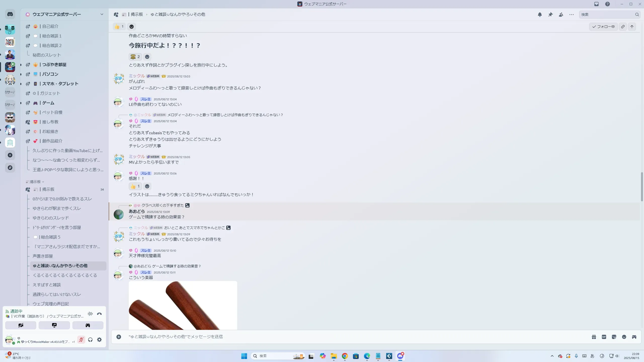Show member list icon in header
Viewport: 644px width, 362px height.
coord(561,15)
